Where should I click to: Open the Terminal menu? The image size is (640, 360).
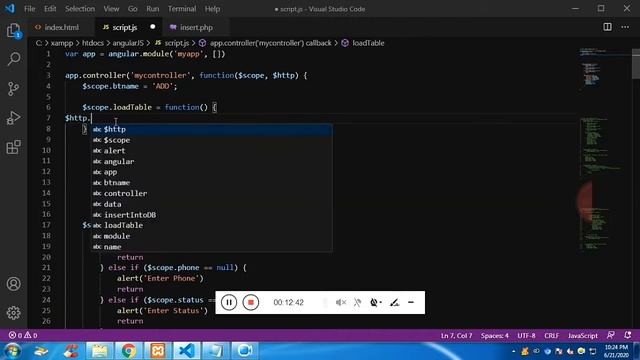pos(182,9)
